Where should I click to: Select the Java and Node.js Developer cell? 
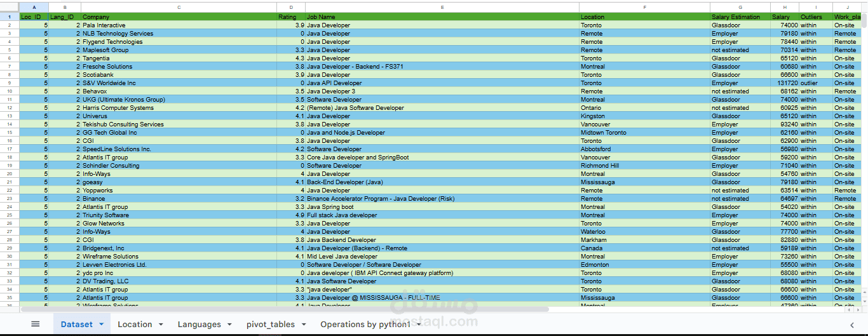tap(442, 132)
